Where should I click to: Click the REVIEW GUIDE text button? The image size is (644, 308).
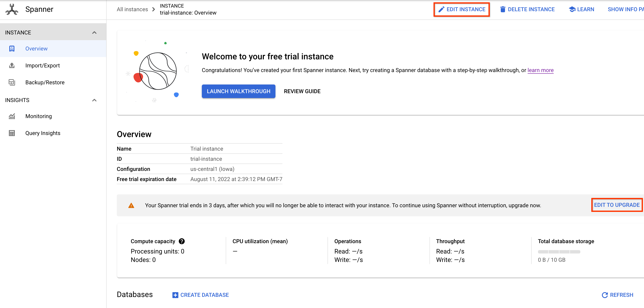[x=302, y=91]
